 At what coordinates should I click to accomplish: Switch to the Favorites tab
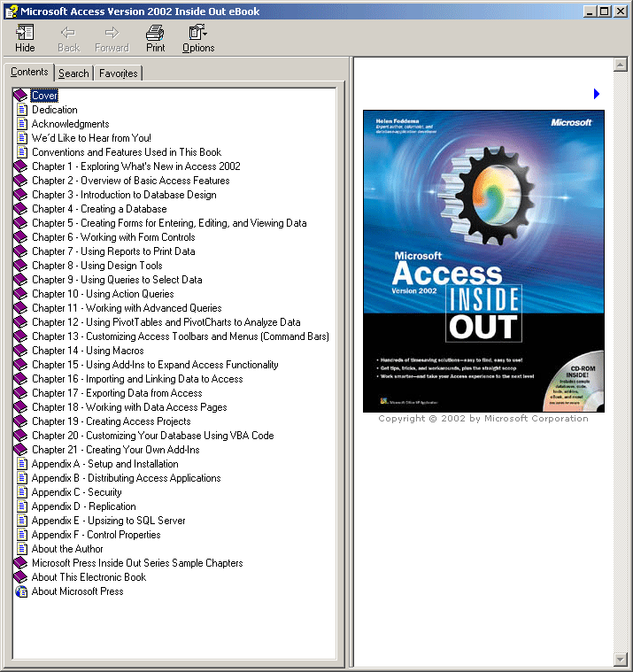click(x=118, y=73)
